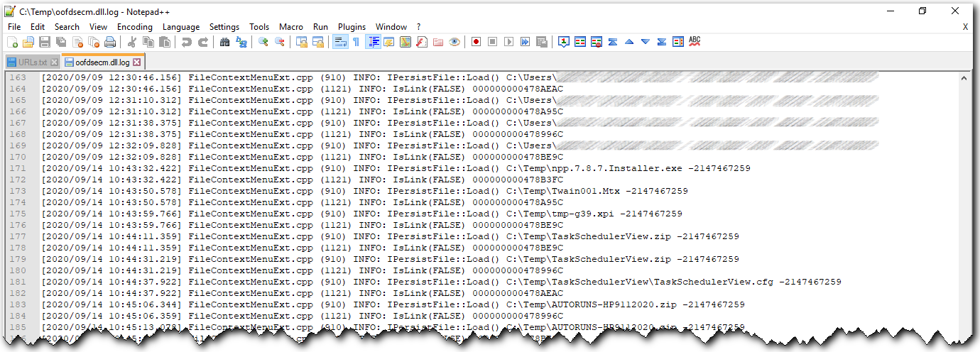Open the Plugins menu
980x352 pixels.
pyautogui.click(x=352, y=26)
